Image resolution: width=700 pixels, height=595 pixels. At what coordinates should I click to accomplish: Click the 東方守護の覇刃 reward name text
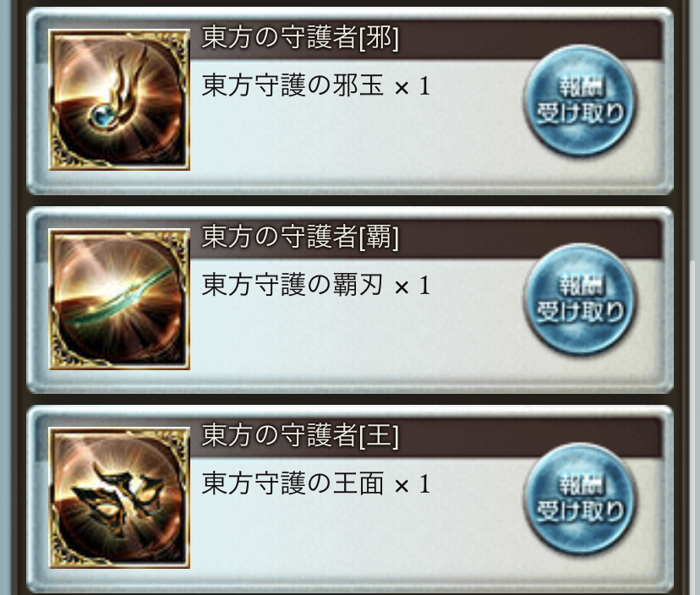point(293,284)
